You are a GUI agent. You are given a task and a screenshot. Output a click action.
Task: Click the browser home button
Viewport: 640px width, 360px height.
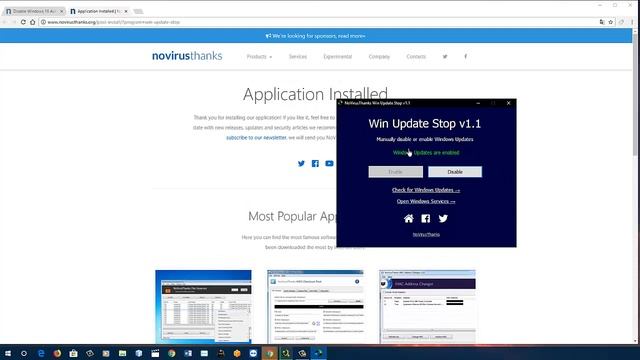(33, 22)
